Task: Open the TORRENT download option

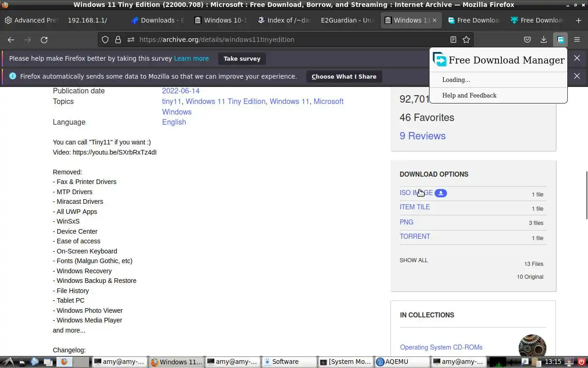Action: click(415, 236)
